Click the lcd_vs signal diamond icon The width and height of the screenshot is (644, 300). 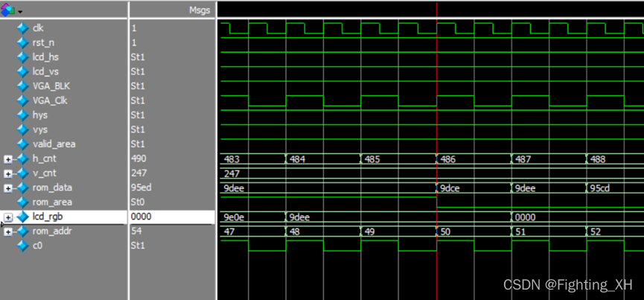[22, 71]
